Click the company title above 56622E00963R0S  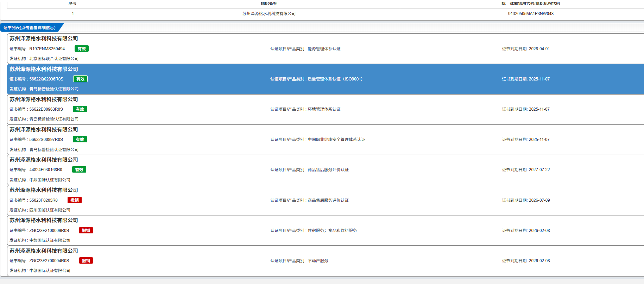point(44,99)
